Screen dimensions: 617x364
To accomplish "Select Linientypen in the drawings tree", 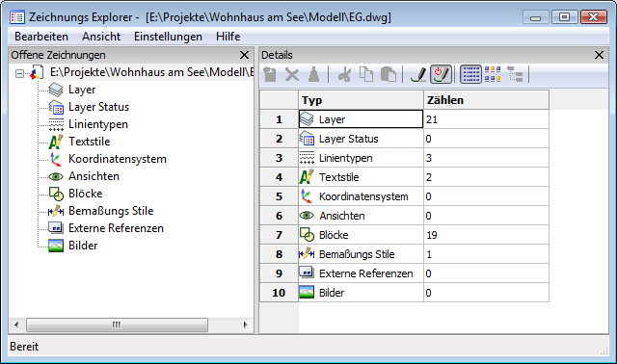I will [x=98, y=124].
